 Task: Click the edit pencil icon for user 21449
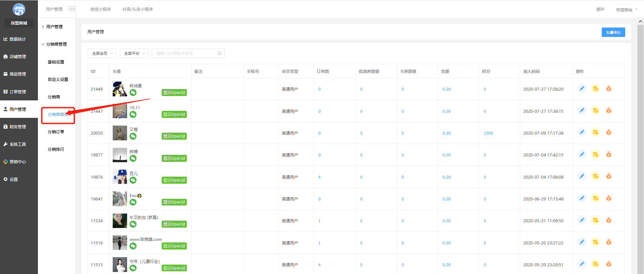click(x=582, y=89)
